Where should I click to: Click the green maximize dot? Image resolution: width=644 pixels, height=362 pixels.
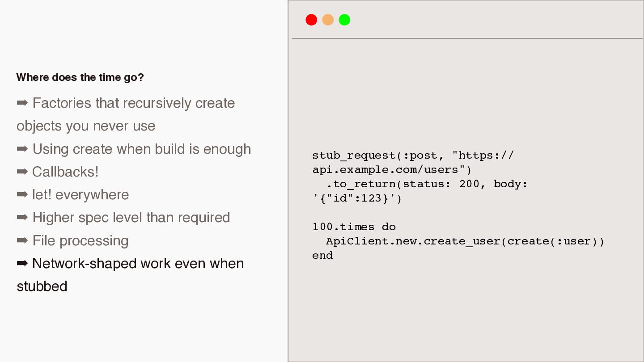[x=344, y=20]
